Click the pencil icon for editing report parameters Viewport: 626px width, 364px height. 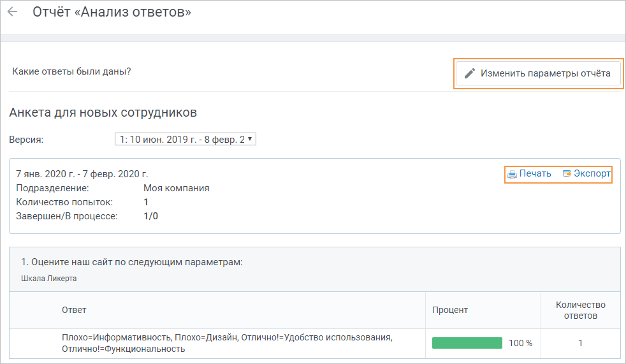coord(469,73)
